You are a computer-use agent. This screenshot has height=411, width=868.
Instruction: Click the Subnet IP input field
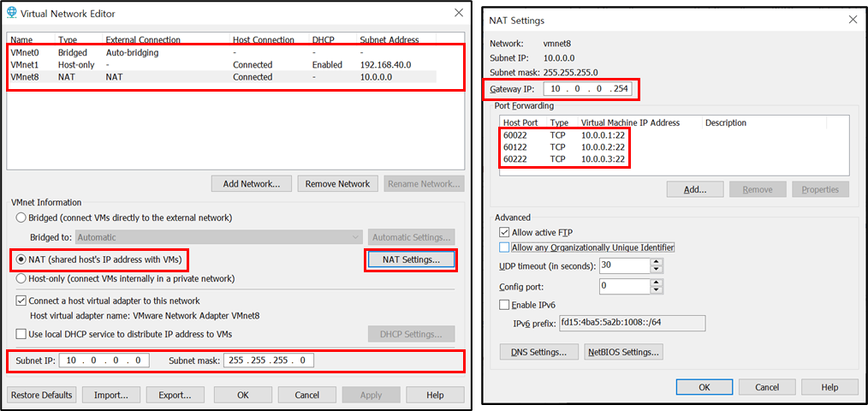pyautogui.click(x=104, y=360)
